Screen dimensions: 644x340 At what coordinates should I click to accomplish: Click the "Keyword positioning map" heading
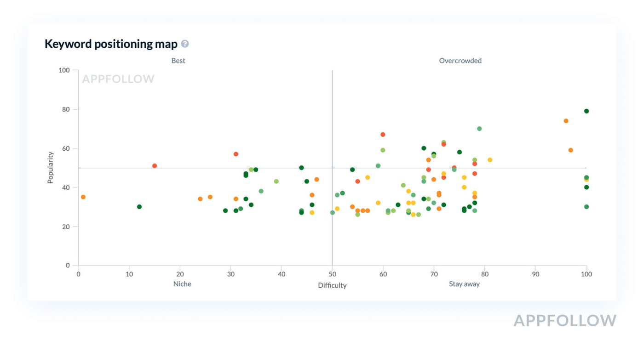point(111,44)
